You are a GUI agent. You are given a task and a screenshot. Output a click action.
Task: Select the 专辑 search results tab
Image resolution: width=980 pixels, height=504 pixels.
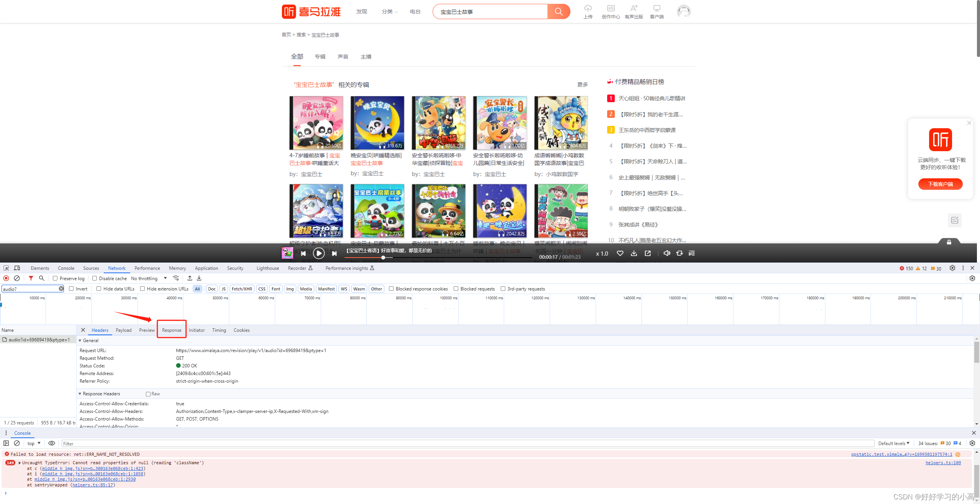[x=320, y=57]
